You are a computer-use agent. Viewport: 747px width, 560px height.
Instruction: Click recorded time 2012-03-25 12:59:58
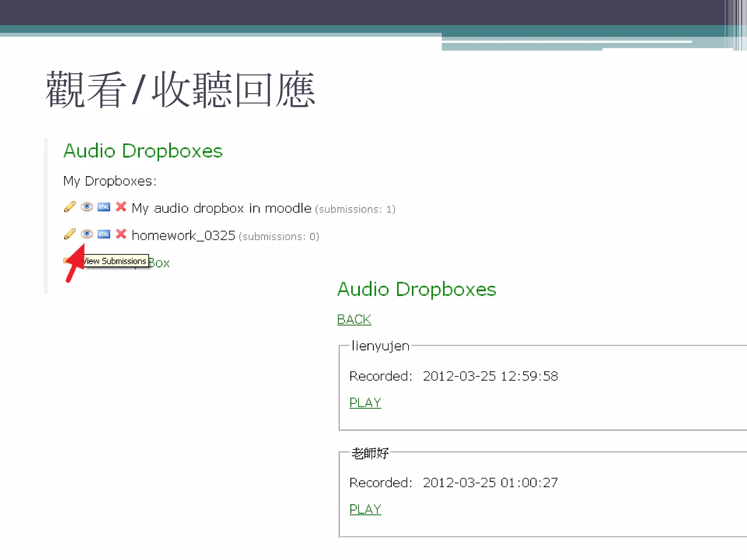click(490, 376)
